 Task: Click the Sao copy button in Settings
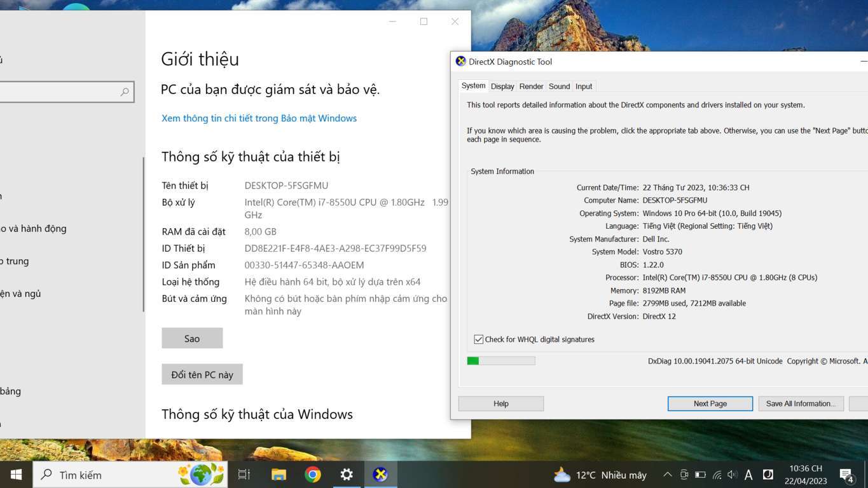tap(192, 339)
